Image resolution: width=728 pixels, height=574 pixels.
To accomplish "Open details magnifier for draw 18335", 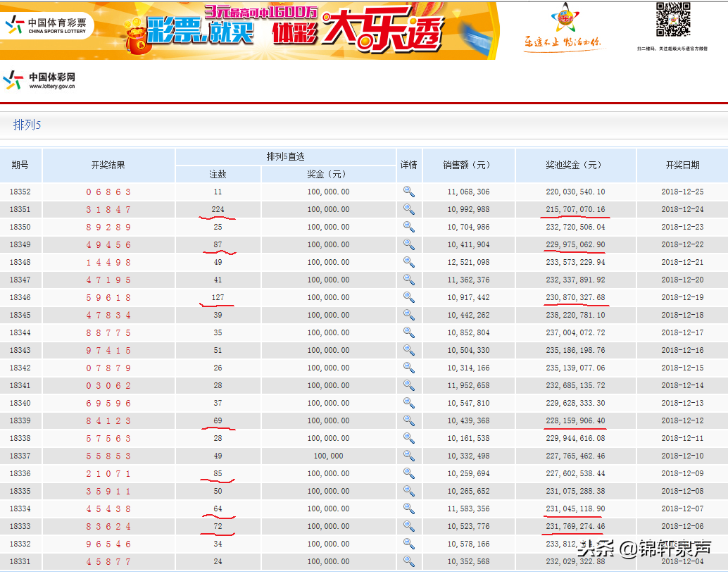I will tap(408, 491).
